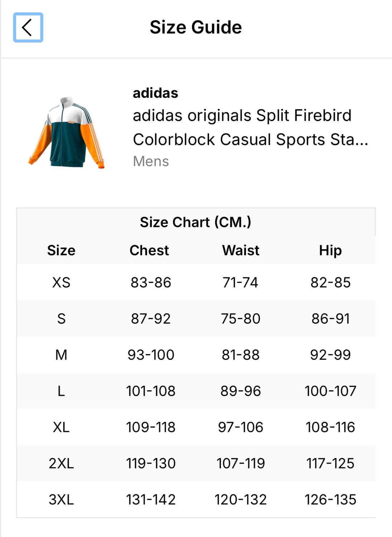Choose the 3XL size row
The width and height of the screenshot is (392, 537).
click(x=196, y=499)
